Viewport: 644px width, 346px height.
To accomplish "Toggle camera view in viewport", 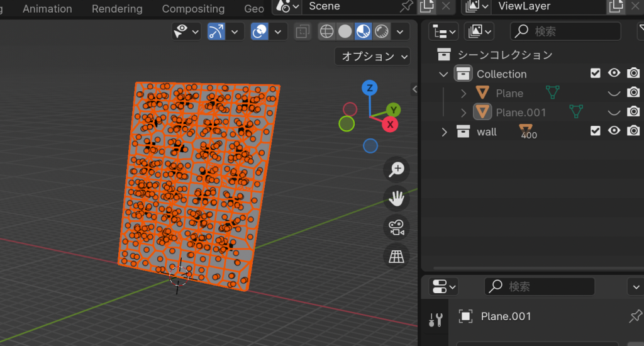I will tap(397, 228).
